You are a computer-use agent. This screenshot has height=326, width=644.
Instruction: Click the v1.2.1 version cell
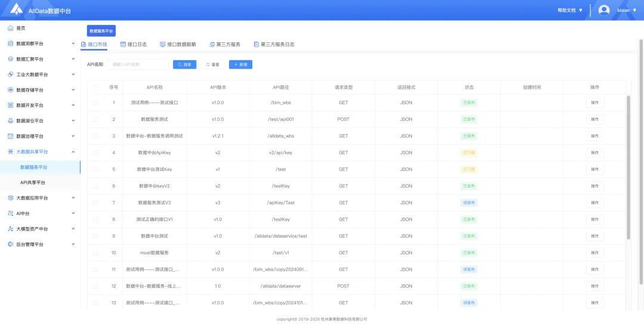pos(218,136)
